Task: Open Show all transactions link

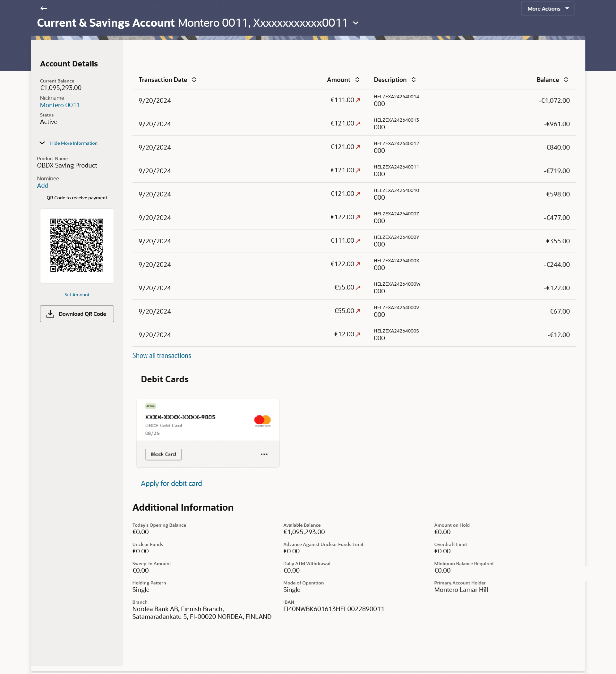Action: pos(161,355)
